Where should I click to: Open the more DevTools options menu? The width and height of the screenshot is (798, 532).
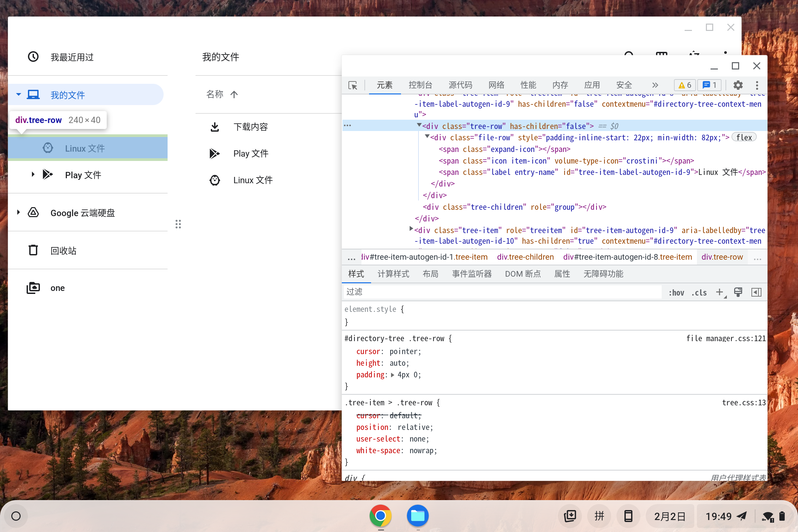757,85
